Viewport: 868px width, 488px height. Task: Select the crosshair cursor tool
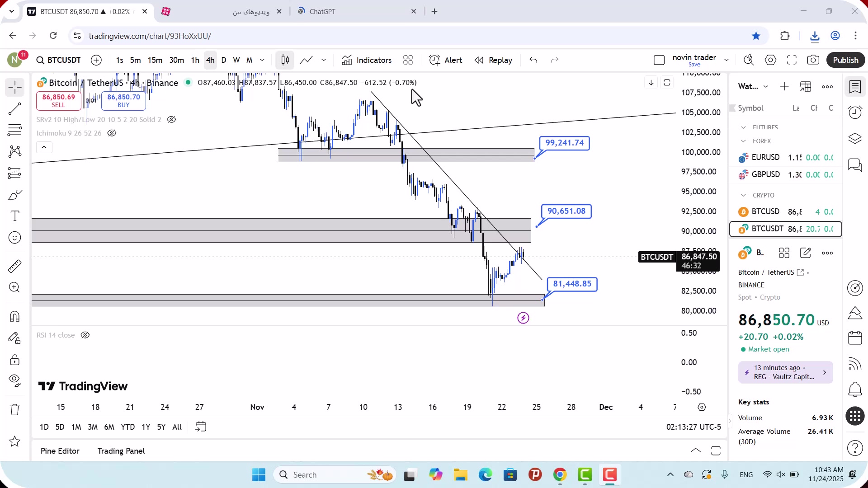pyautogui.click(x=14, y=87)
